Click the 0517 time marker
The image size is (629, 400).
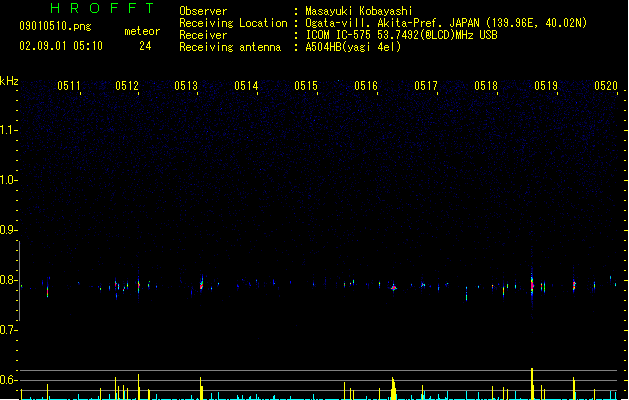coord(426,86)
